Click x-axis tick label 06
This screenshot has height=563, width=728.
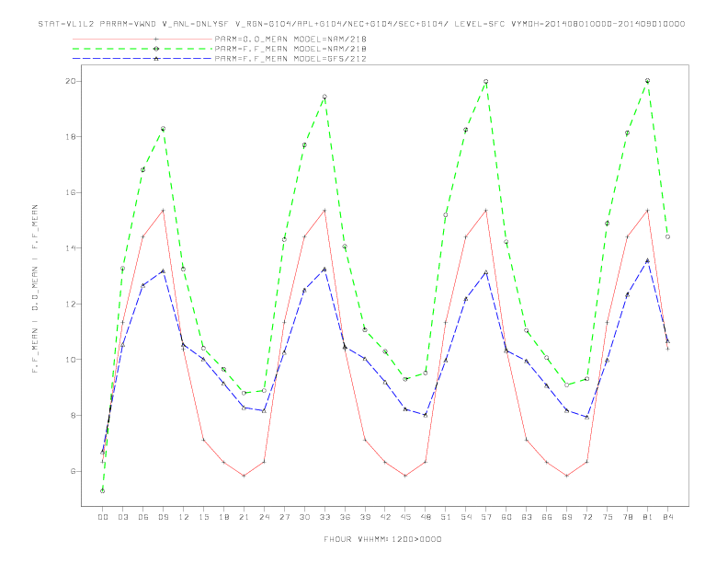point(143,517)
